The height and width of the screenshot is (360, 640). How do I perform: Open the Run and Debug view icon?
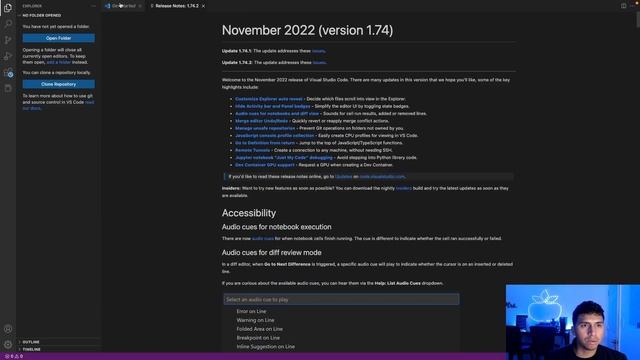(x=8, y=56)
